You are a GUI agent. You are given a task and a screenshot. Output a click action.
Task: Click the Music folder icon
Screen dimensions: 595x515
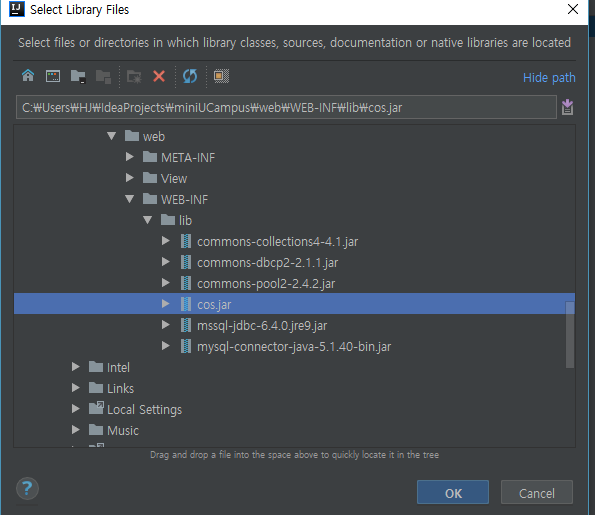point(96,430)
